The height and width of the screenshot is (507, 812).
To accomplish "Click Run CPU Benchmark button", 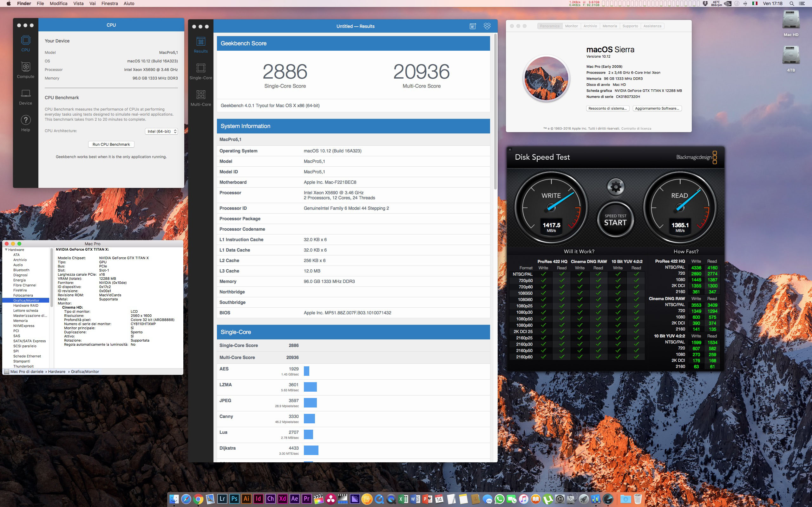I will coord(111,144).
